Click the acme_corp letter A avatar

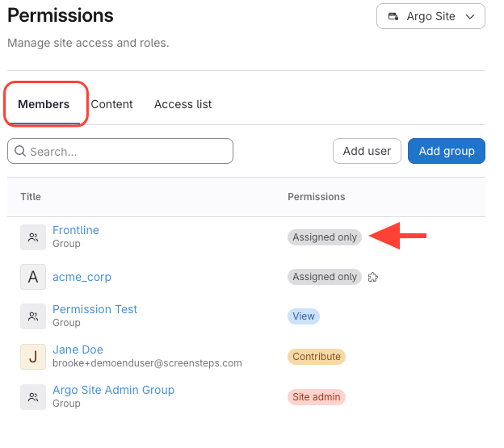click(x=33, y=277)
